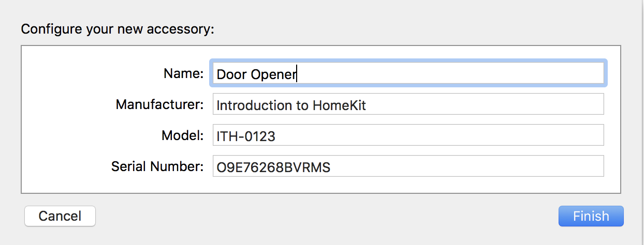
Task: Click the "O9E76268BVRMS" serial number text
Action: 273,167
